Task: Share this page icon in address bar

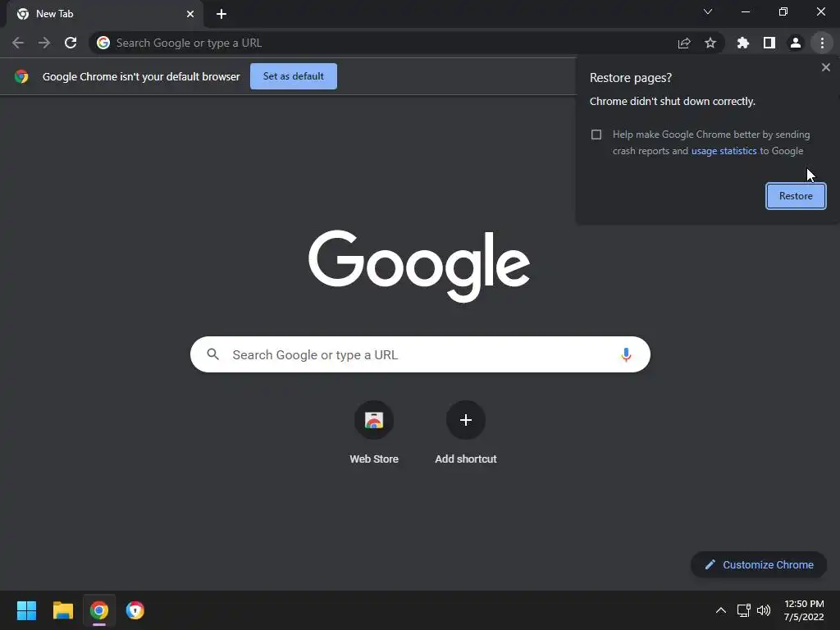Action: (684, 43)
